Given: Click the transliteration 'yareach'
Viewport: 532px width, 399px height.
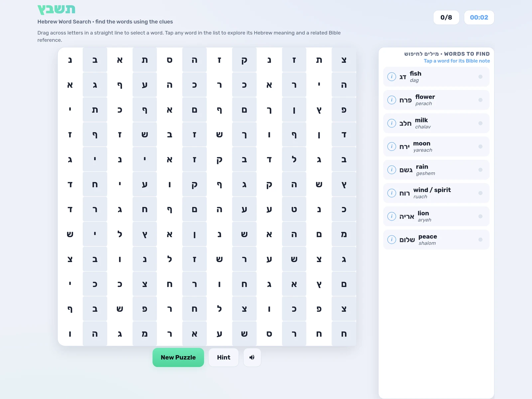Looking at the screenshot, I should click(x=423, y=150).
